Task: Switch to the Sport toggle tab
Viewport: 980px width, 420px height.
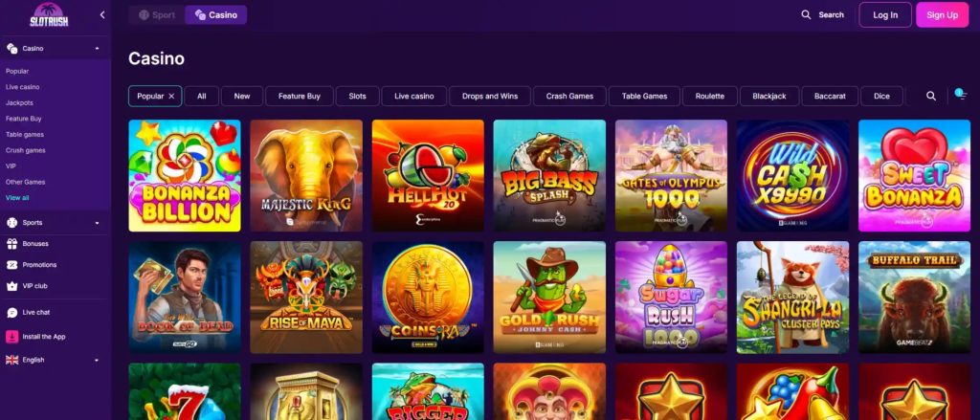Action: pyautogui.click(x=157, y=15)
